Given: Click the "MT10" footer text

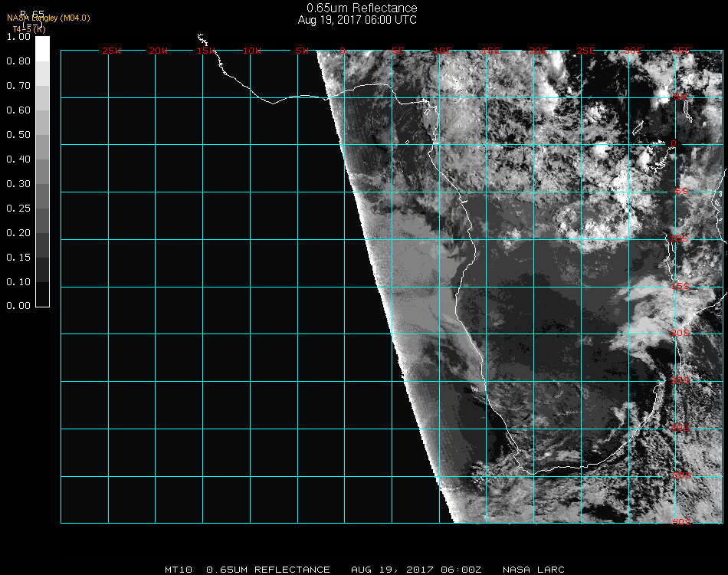Looking at the screenshot, I should 179,570.
